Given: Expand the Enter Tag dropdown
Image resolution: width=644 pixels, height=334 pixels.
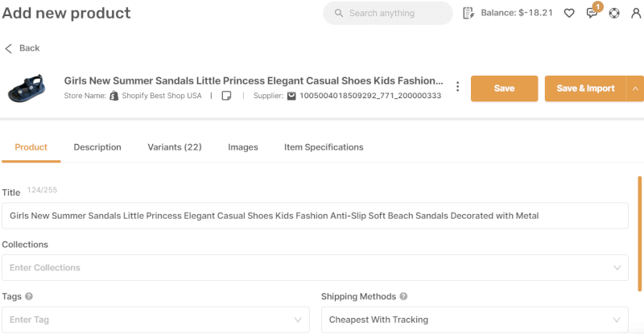Looking at the screenshot, I should coord(155,320).
